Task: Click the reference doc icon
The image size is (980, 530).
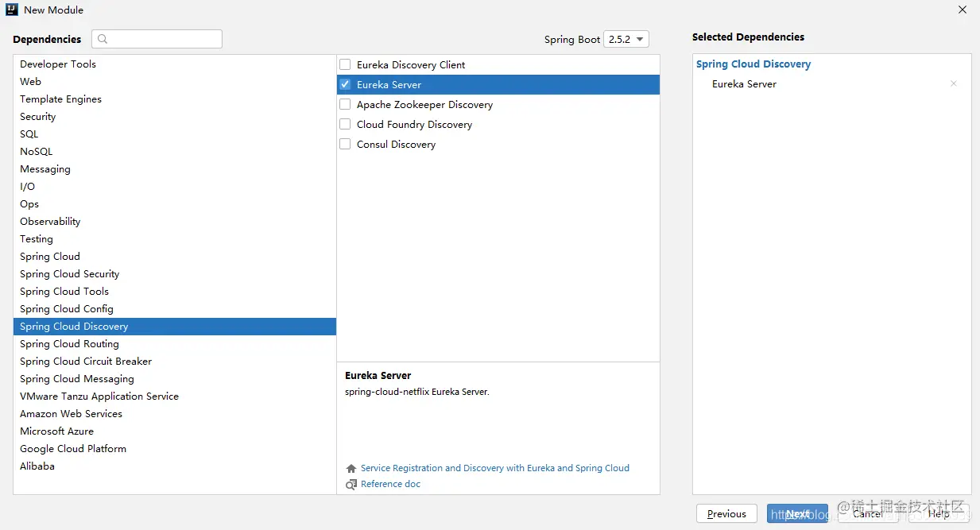Action: coord(351,485)
